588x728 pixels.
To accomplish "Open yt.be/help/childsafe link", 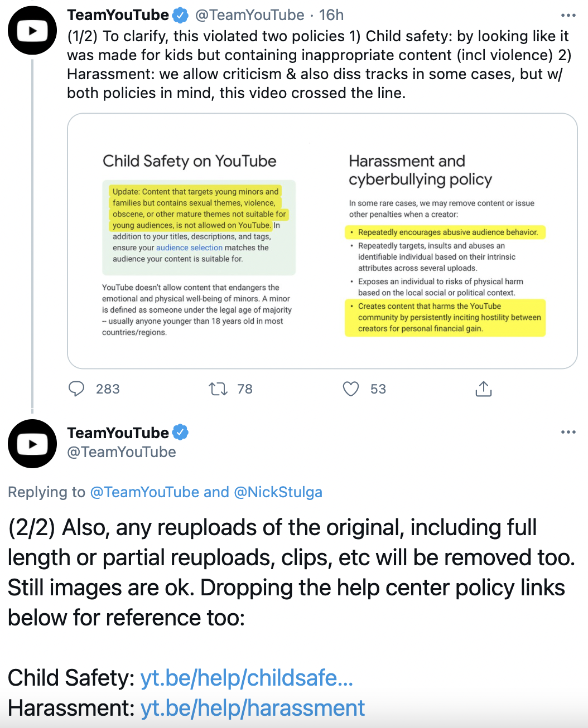I will click(x=247, y=678).
